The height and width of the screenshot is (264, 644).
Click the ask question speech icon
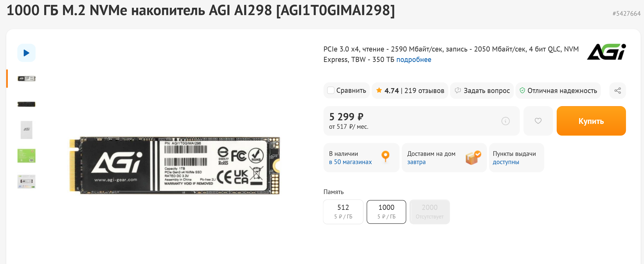coord(458,90)
